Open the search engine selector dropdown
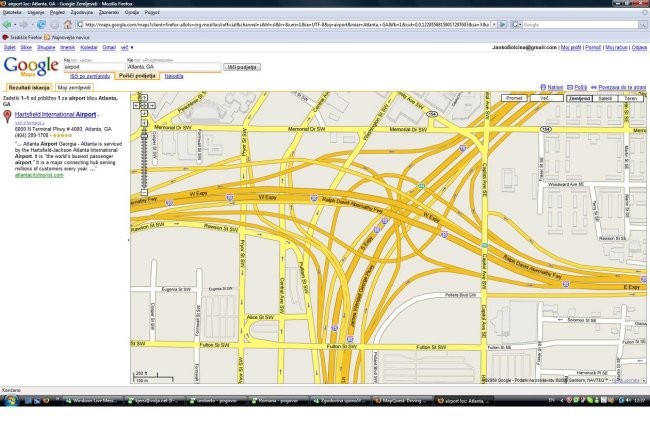This screenshot has width=650, height=446. click(516, 25)
